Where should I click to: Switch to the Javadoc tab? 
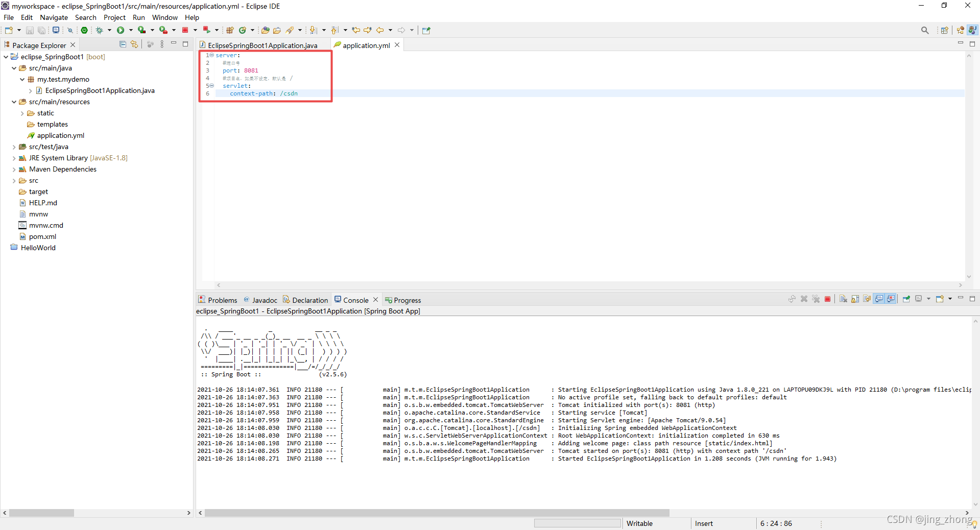pyautogui.click(x=260, y=300)
